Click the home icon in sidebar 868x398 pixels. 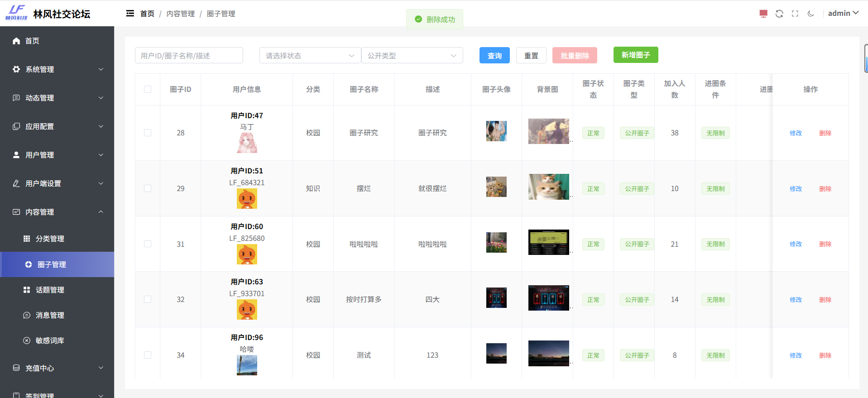pos(16,41)
